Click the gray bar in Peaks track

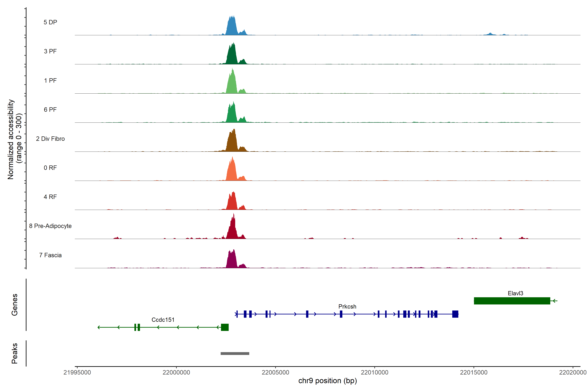point(235,353)
